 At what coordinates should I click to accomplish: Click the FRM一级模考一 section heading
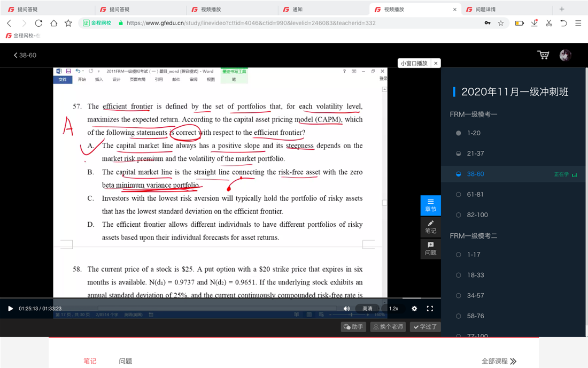click(473, 114)
